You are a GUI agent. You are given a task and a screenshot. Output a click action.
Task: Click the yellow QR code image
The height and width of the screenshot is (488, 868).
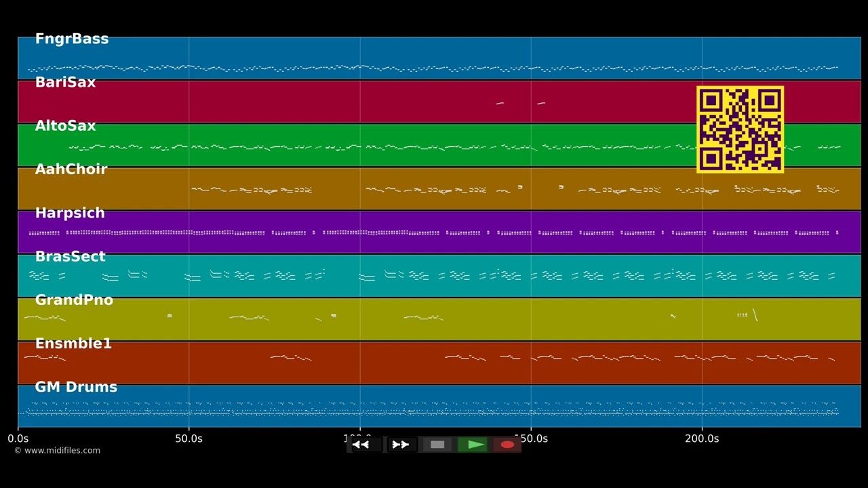click(x=740, y=129)
